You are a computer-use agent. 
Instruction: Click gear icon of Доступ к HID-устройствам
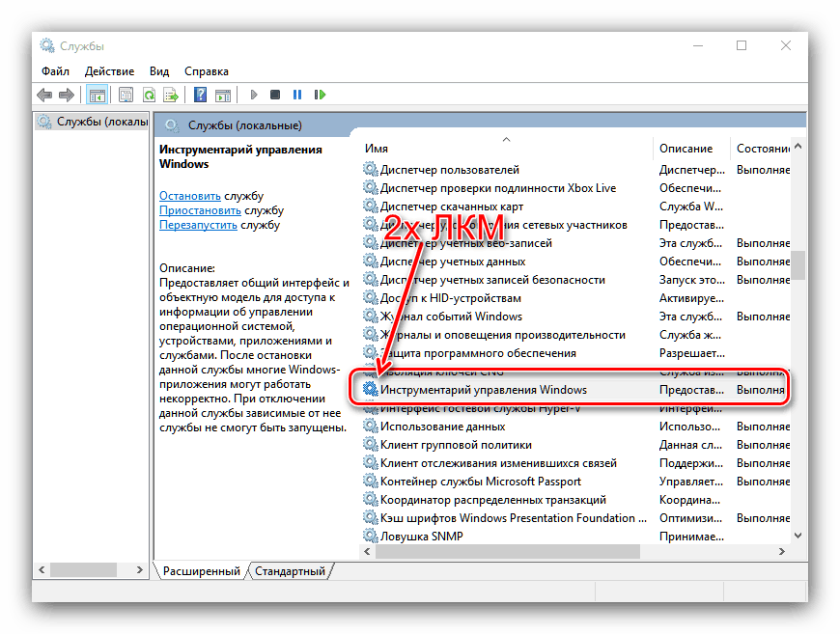click(x=370, y=298)
